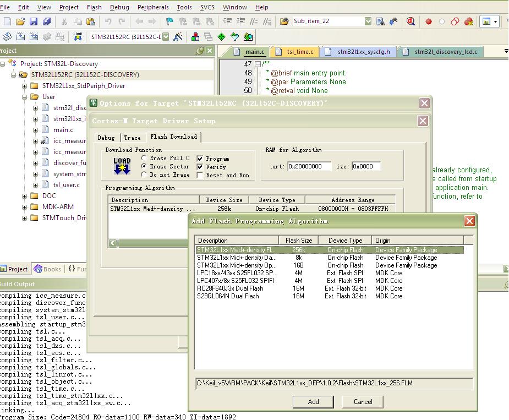
Task: Select the Erase Sector radio button
Action: coord(144,166)
